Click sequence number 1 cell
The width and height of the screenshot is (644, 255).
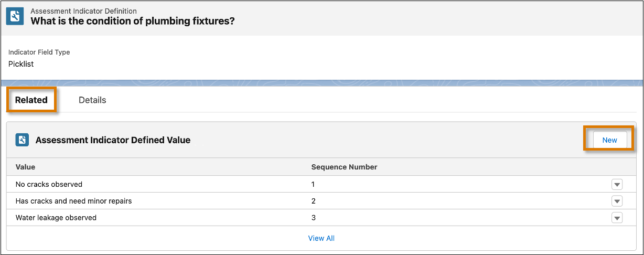313,184
